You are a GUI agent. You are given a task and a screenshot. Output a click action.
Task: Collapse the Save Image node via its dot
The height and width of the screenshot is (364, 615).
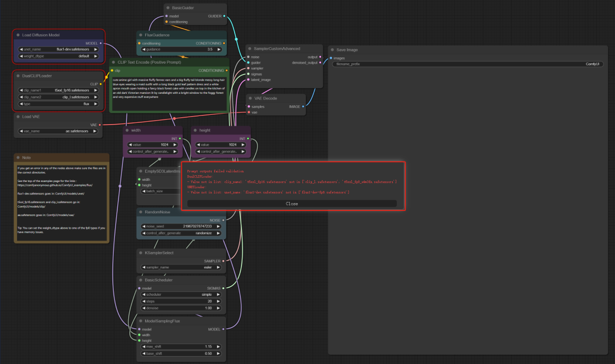(332, 50)
